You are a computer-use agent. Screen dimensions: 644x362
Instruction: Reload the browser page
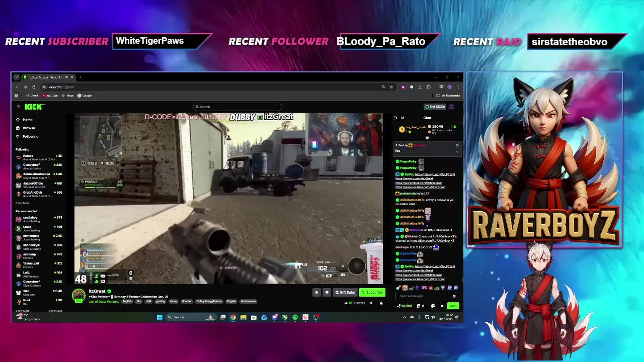34,87
